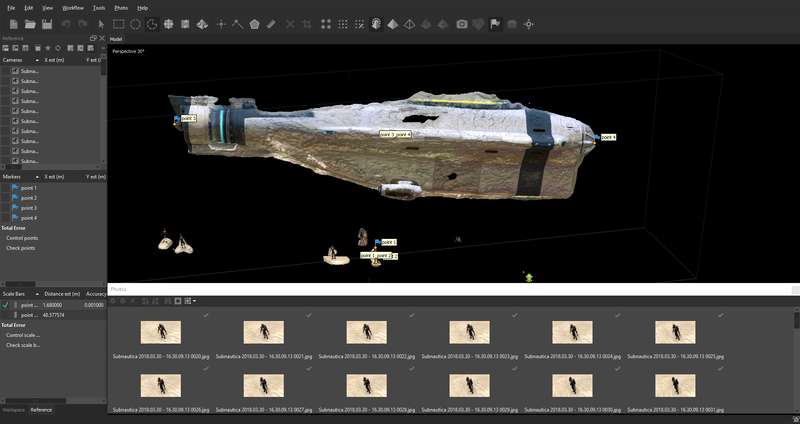Click the calculator Convert icon in Reference pane

tap(38, 48)
